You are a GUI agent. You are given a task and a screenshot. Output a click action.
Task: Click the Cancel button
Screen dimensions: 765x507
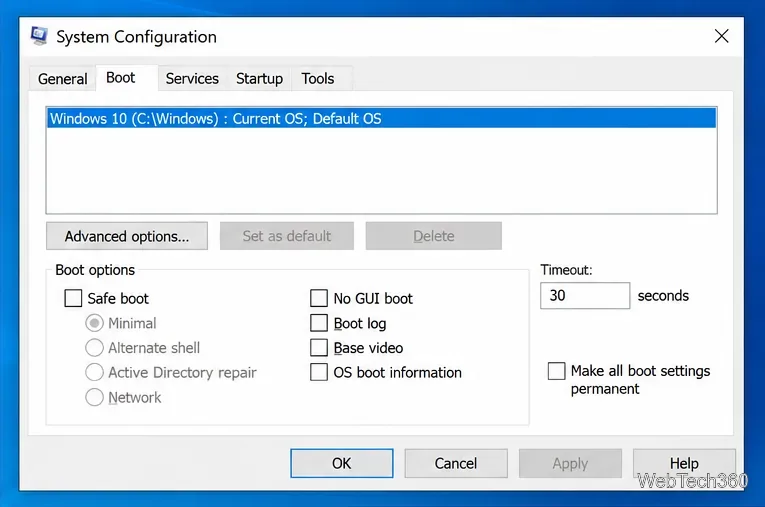click(x=456, y=463)
